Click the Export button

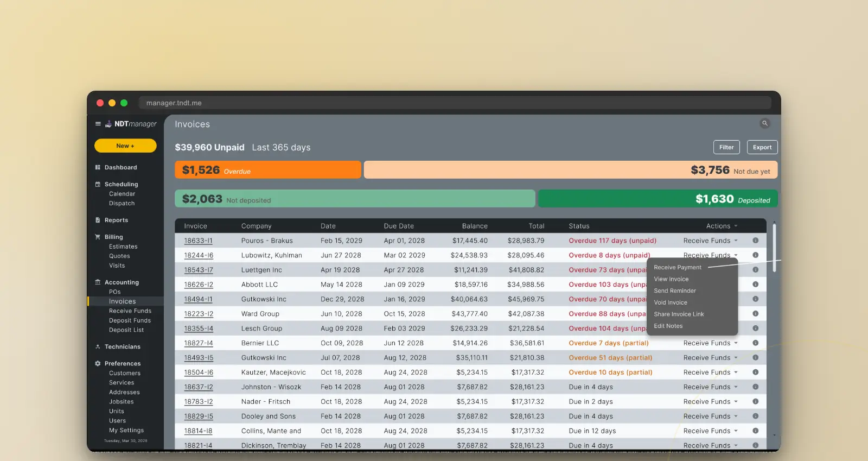(x=762, y=147)
